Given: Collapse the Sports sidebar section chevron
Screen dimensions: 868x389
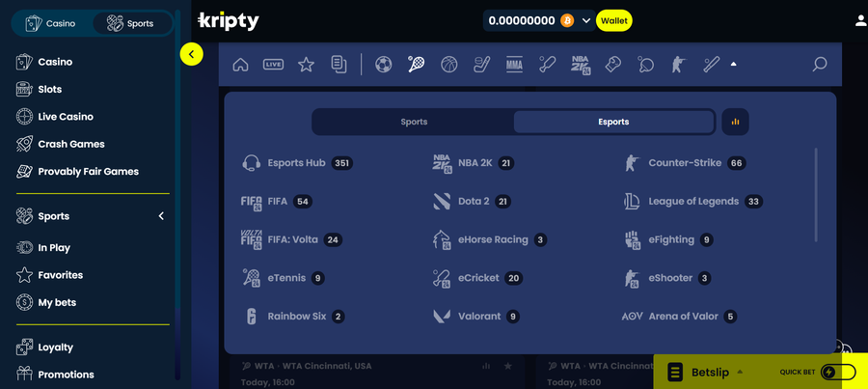Looking at the screenshot, I should click(161, 216).
